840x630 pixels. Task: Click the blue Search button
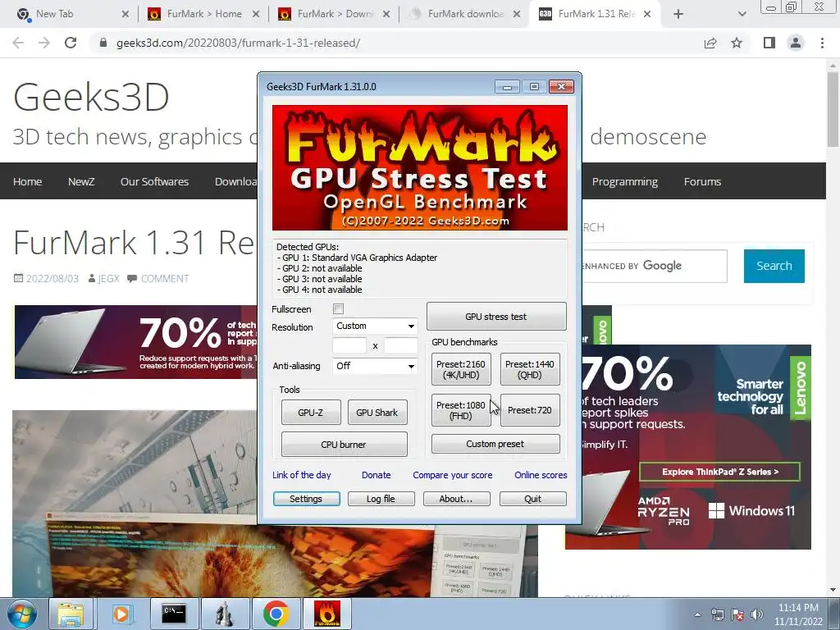pyautogui.click(x=774, y=266)
